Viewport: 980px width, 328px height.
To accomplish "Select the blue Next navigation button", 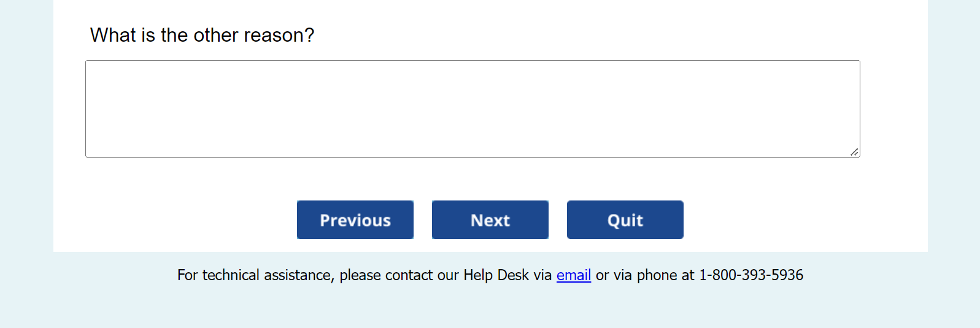I will (490, 220).
